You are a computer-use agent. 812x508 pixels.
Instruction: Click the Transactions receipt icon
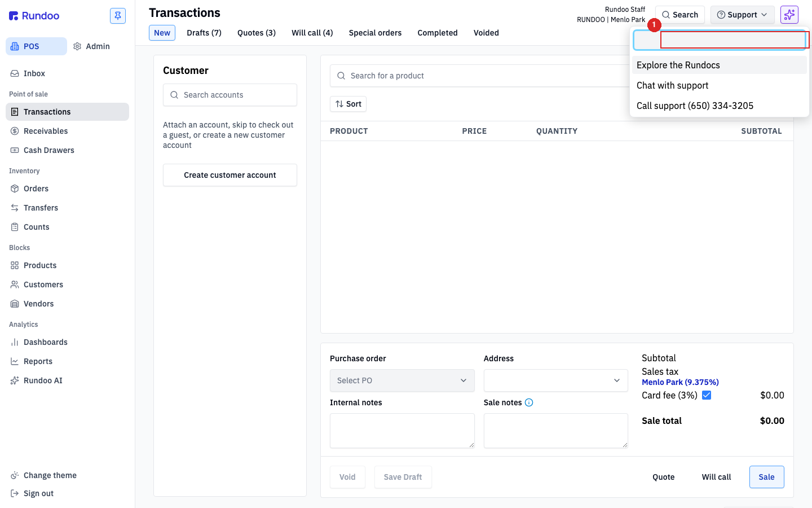click(x=15, y=112)
